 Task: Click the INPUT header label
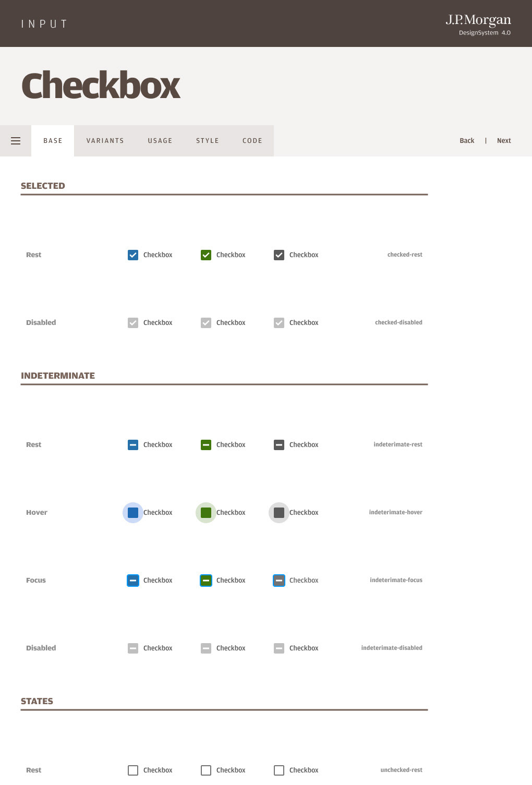tap(44, 24)
